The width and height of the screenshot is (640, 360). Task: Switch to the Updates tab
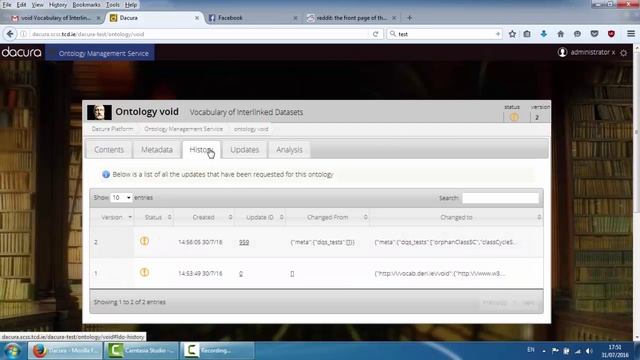244,150
